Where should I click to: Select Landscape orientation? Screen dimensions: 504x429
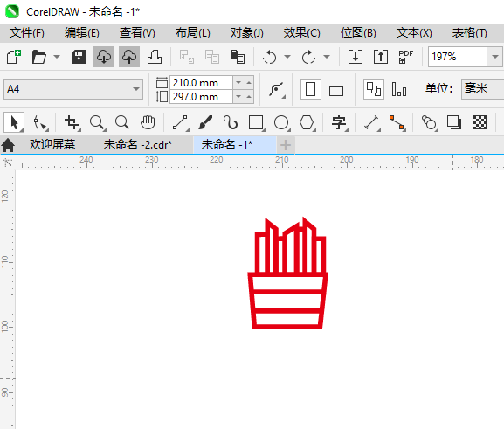coord(336,91)
